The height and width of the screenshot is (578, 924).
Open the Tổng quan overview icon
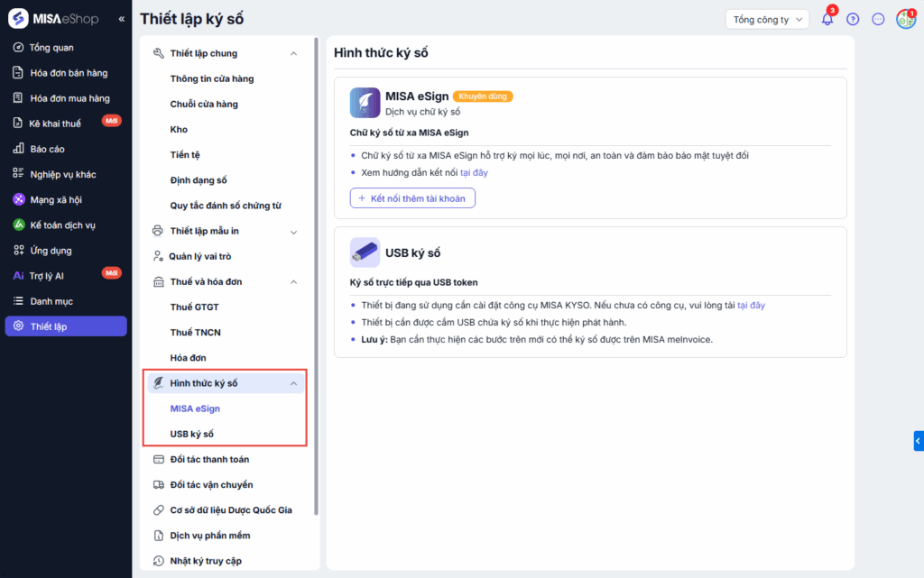[18, 47]
